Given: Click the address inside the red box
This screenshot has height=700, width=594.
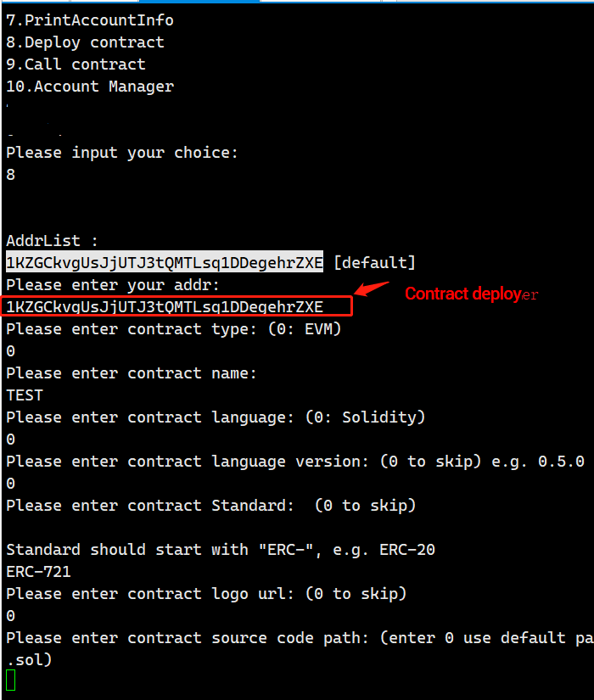Looking at the screenshot, I should 165,306.
